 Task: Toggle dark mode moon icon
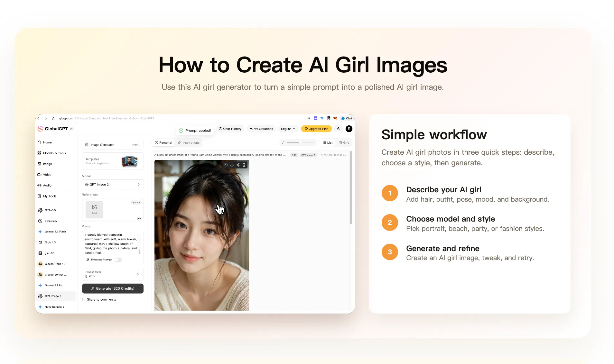pos(339,129)
